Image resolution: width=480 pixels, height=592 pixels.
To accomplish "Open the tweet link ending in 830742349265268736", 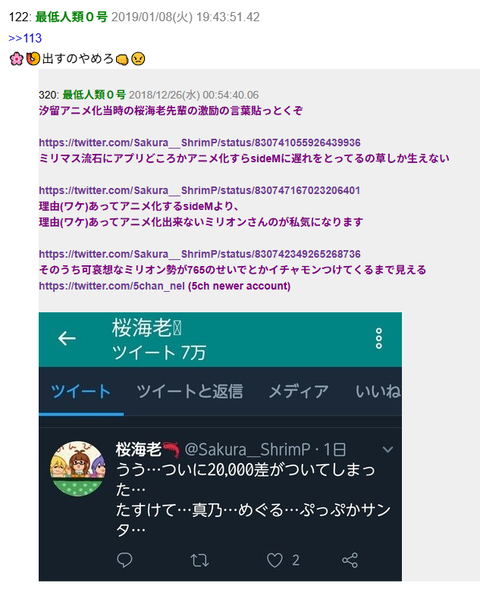I will pyautogui.click(x=199, y=254).
